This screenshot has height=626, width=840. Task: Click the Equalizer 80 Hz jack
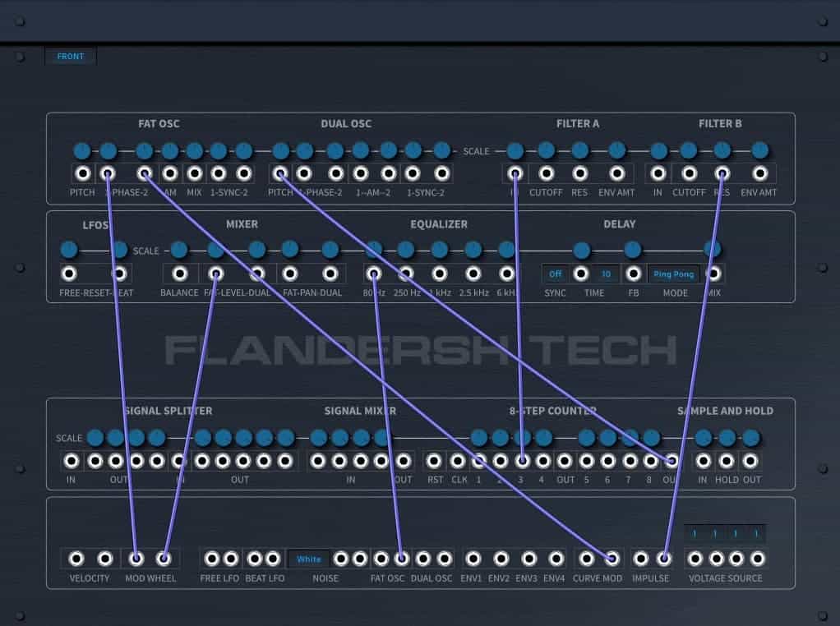point(374,274)
